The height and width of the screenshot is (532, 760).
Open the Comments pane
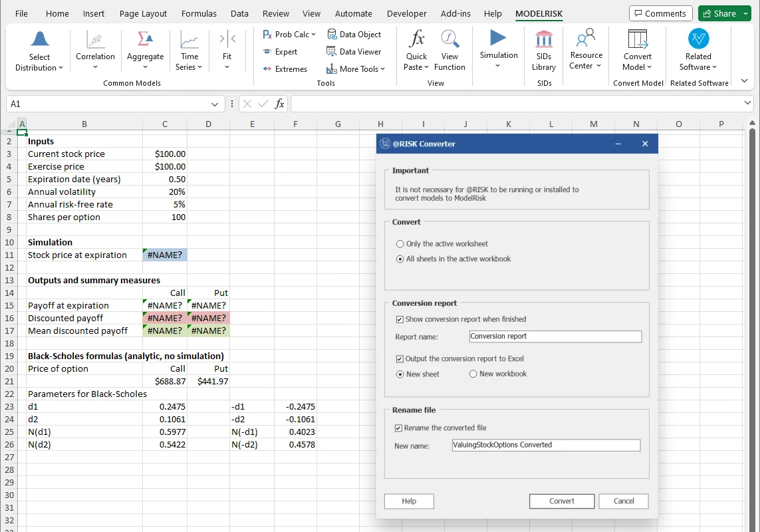[660, 13]
